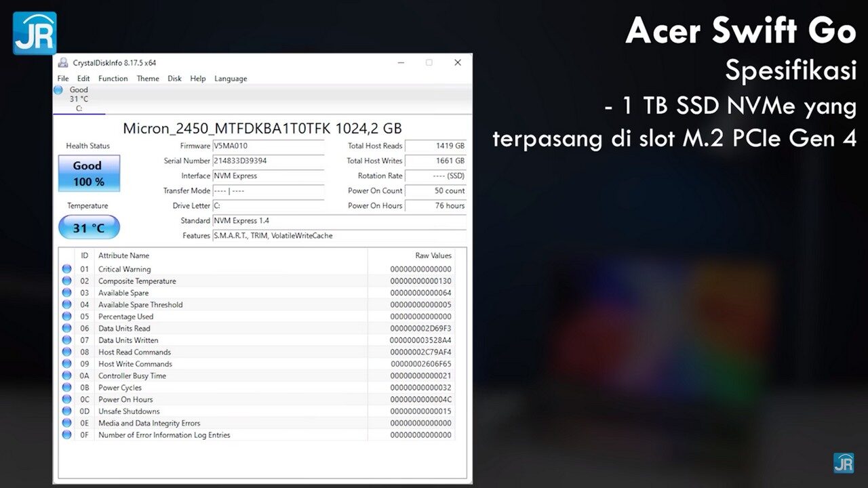Open the Disk menu

coord(174,79)
